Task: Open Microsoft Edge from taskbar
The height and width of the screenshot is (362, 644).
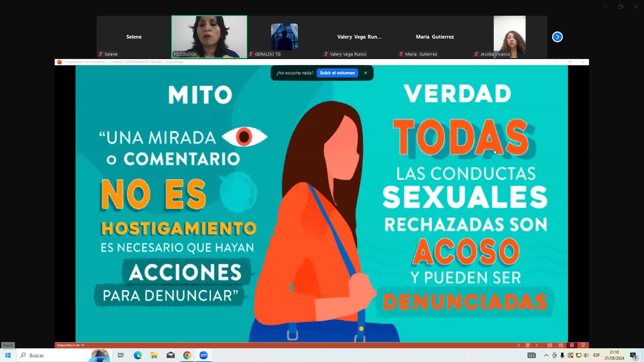Action: [x=138, y=355]
